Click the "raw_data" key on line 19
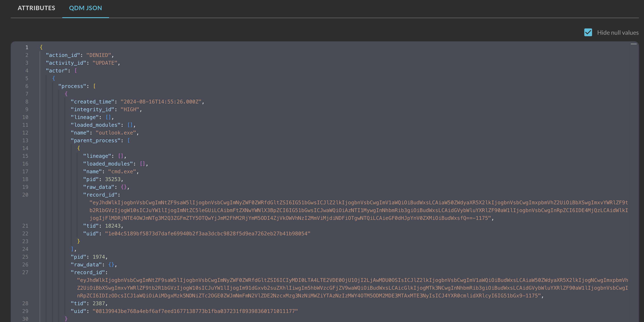 click(x=99, y=187)
